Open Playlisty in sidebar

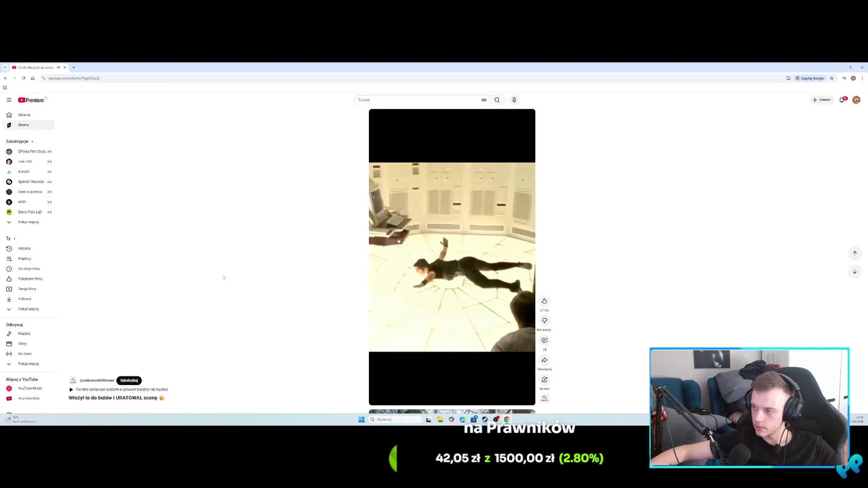27,258
